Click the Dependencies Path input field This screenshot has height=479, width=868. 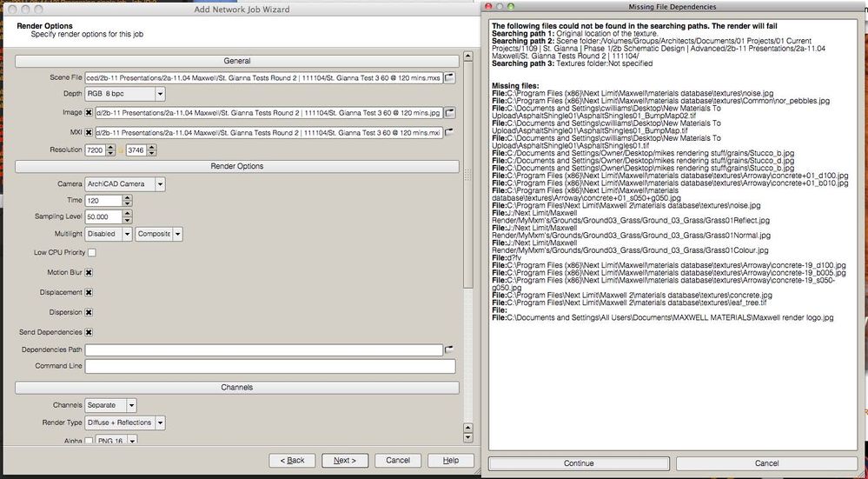click(x=263, y=350)
